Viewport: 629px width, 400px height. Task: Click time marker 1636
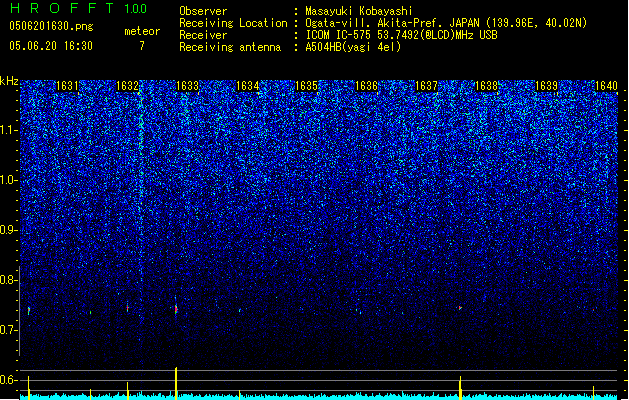tap(367, 86)
